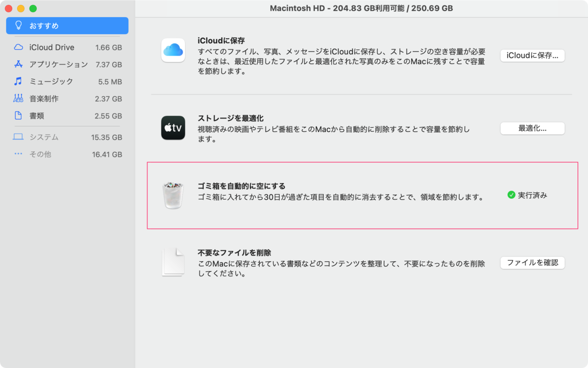The height and width of the screenshot is (368, 588).
Task: Click the システム laptop icon
Action: coord(18,137)
